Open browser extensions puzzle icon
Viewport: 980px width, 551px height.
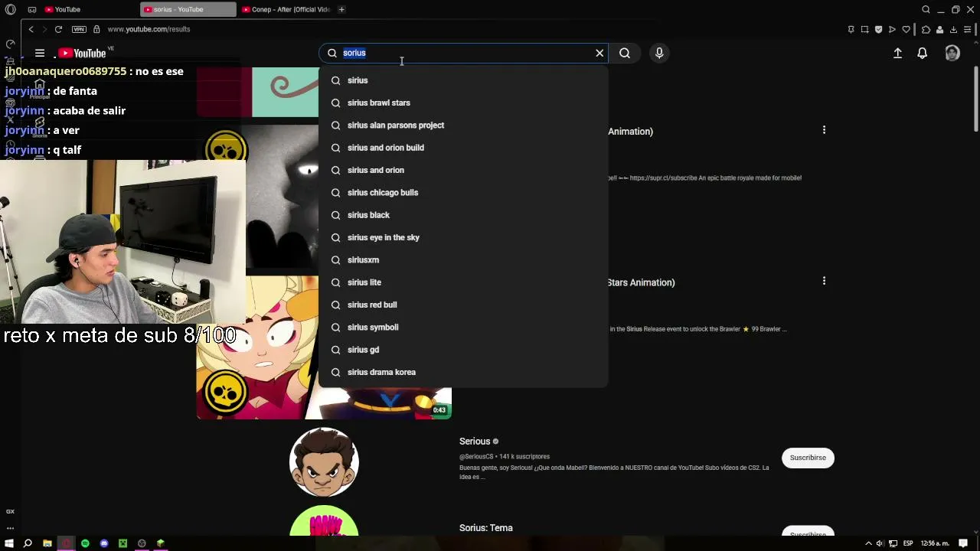click(x=926, y=29)
